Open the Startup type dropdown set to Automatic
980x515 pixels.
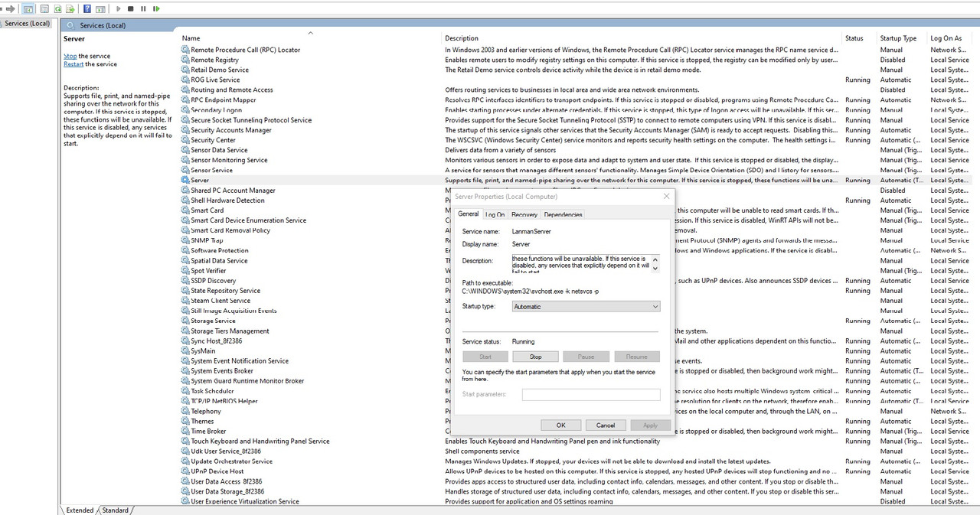point(584,306)
